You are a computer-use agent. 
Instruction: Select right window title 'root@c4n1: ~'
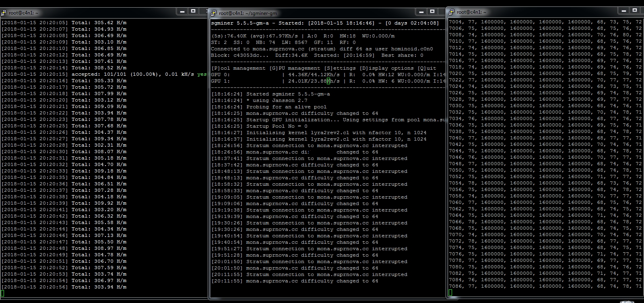pos(471,12)
